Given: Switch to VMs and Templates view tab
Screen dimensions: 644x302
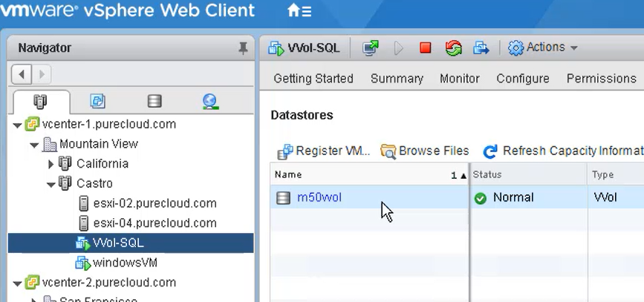Looking at the screenshot, I should (x=97, y=101).
